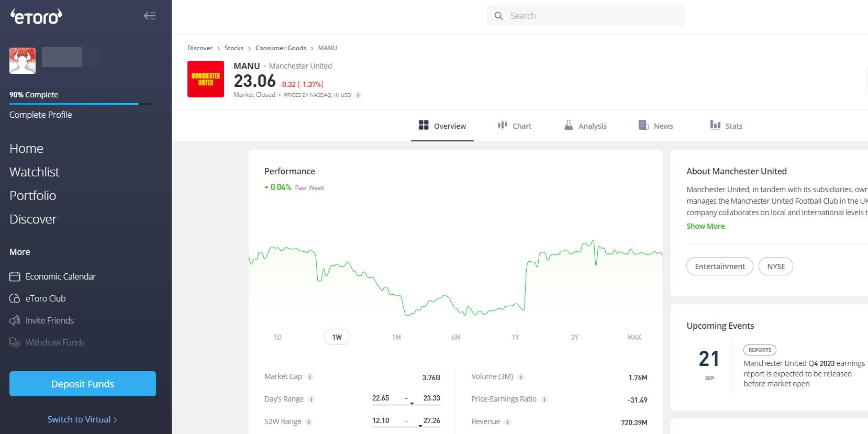Screen dimensions: 868x434
Task: Expand description with Show More
Action: 706,226
